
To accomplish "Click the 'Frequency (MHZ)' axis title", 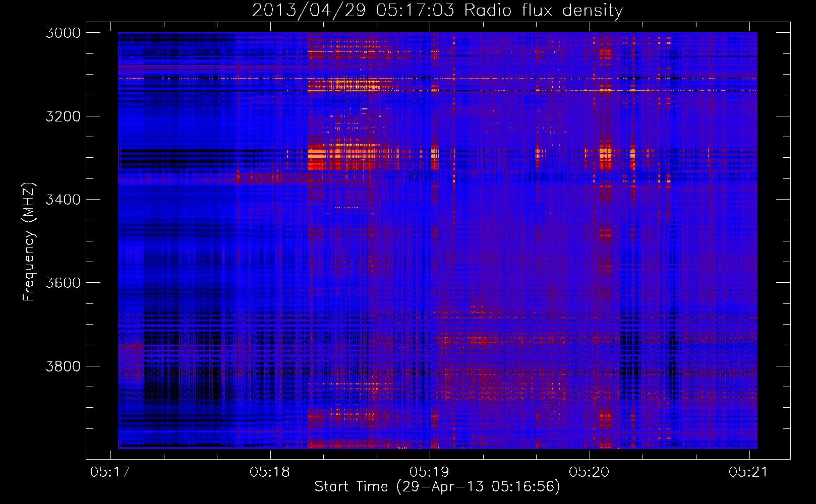I will point(29,242).
